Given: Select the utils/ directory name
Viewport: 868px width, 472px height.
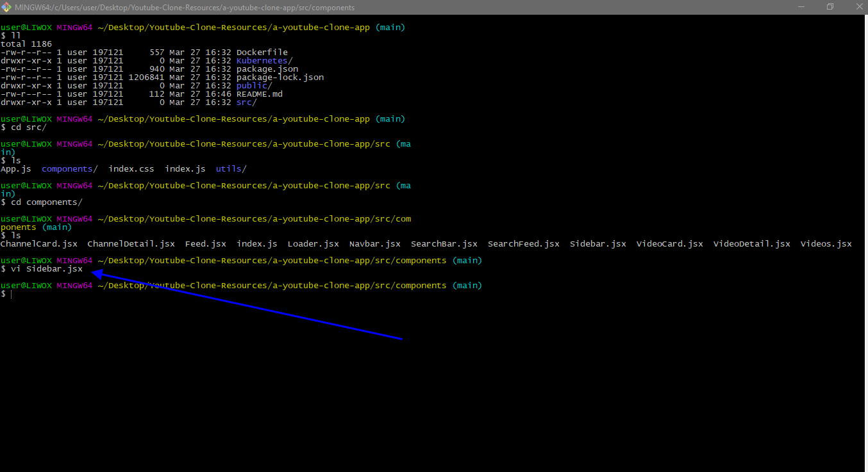Looking at the screenshot, I should coord(231,169).
